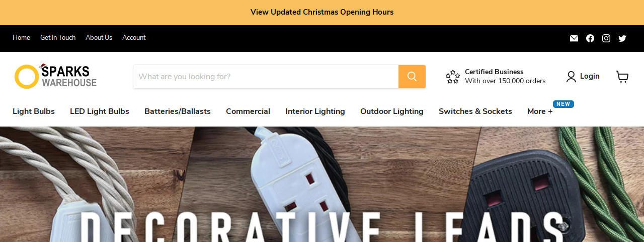The width and height of the screenshot is (644, 242).
Task: Open the Light Bulbs menu
Action: pos(34,111)
